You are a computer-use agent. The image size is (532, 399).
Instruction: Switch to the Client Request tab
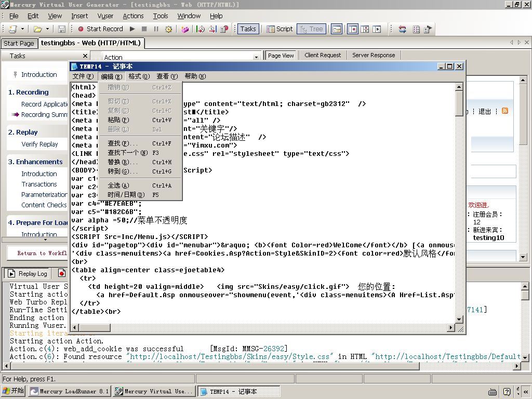tap(323, 55)
